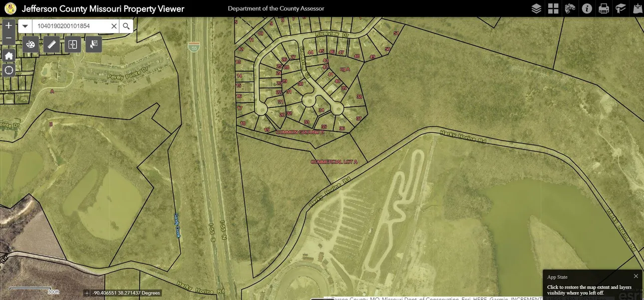Toggle the Swipe layer tool

(x=72, y=44)
